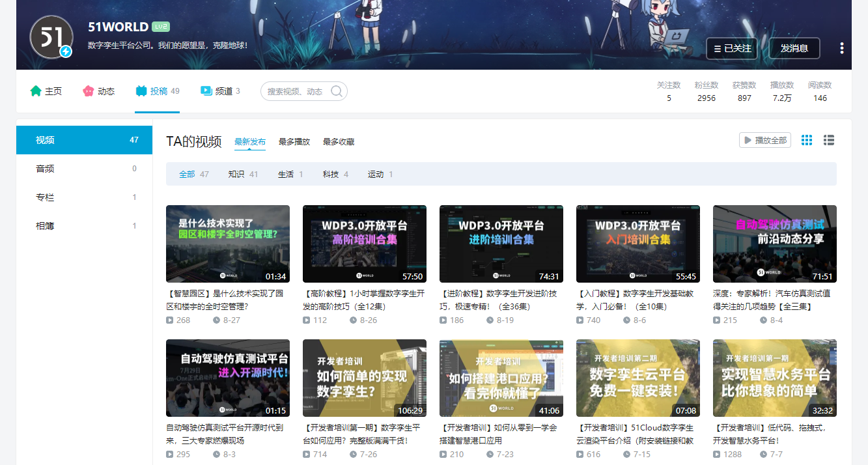Open the 主页 tab

tap(46, 91)
